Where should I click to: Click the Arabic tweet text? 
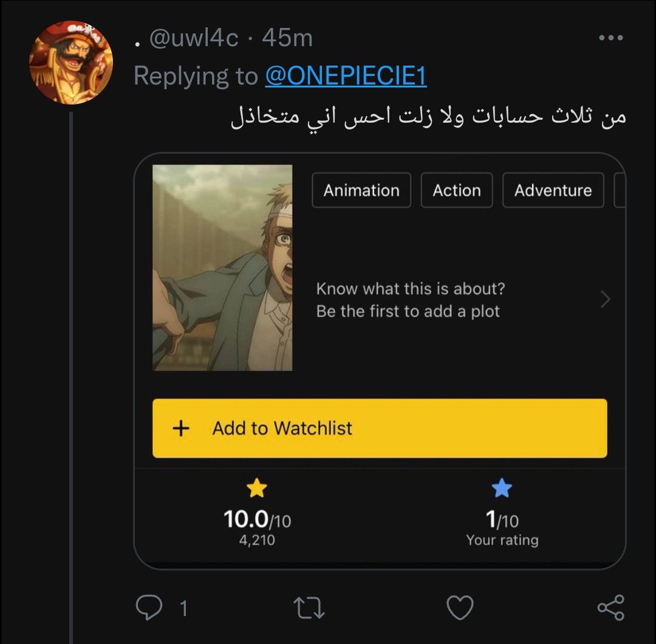pyautogui.click(x=428, y=117)
